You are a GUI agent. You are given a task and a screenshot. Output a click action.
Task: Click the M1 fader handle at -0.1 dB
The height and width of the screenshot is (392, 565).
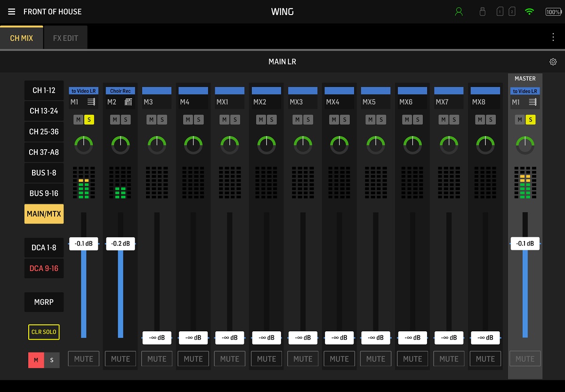[x=84, y=244]
